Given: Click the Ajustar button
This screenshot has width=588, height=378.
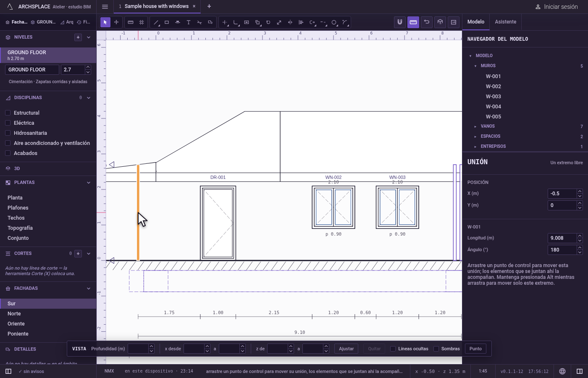Looking at the screenshot, I should pos(346,349).
